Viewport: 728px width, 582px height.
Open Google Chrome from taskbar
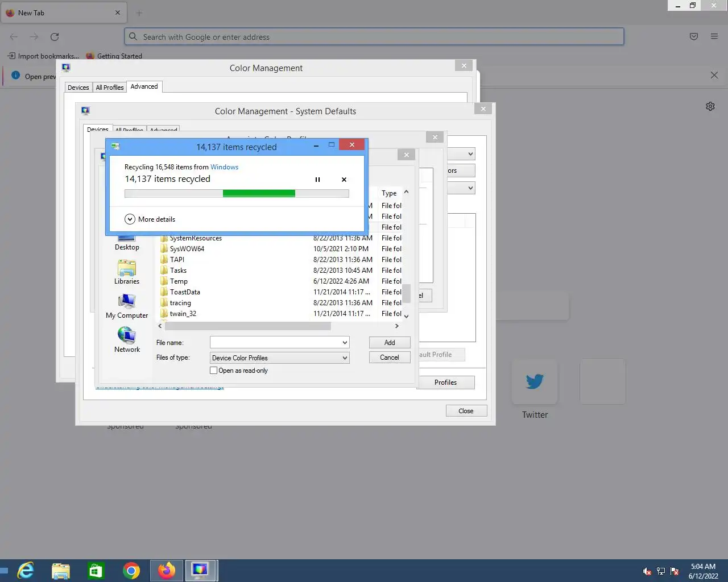pos(131,571)
